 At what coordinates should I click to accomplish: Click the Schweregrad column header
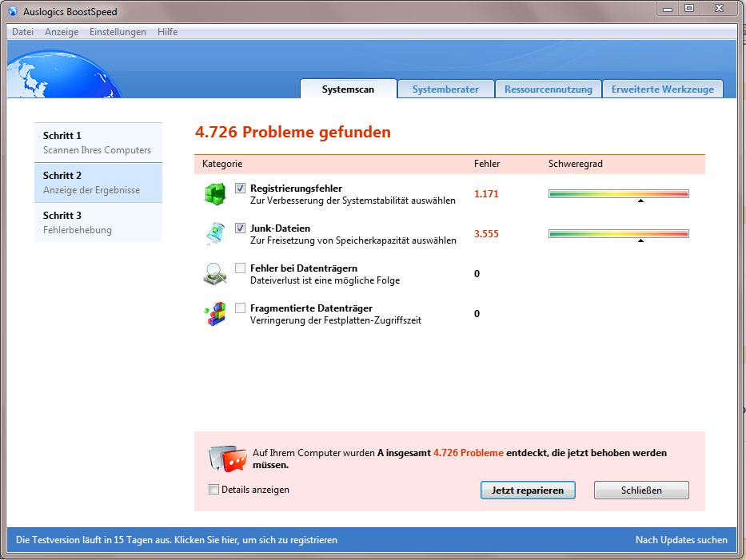coord(575,164)
